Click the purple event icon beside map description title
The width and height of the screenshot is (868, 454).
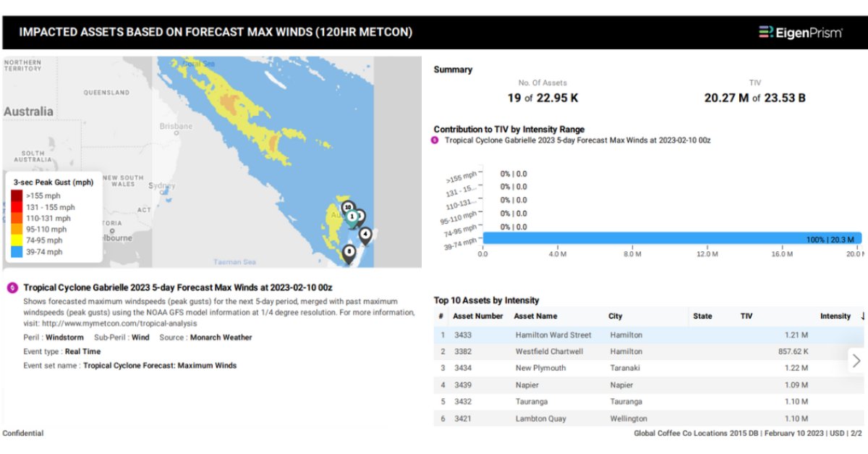click(x=12, y=287)
